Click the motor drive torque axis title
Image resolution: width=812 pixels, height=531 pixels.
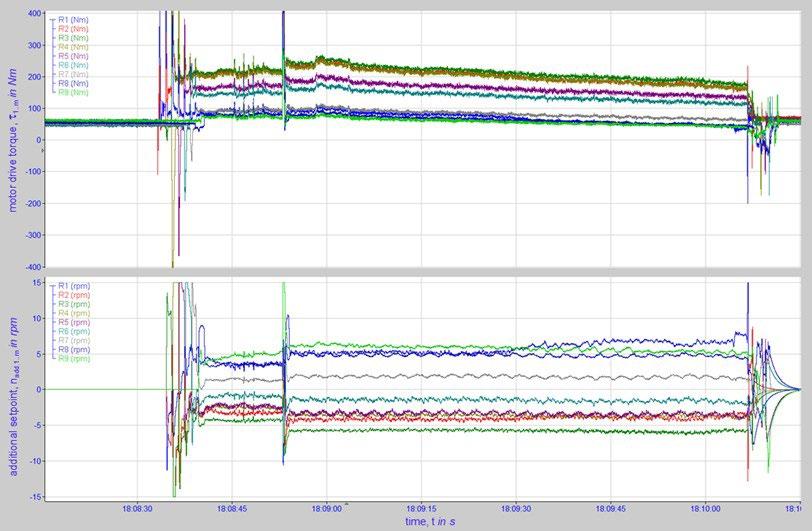point(13,141)
